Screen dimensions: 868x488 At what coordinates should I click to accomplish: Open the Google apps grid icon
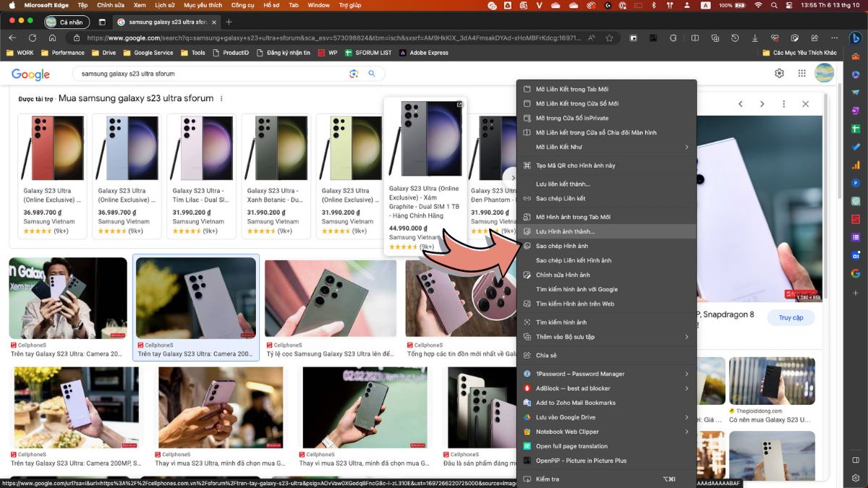(801, 73)
